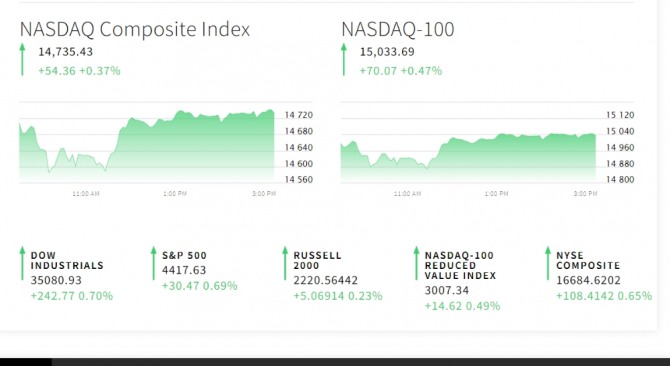Image resolution: width=670 pixels, height=366 pixels.
Task: Click the green up arrow beside NASDAQ Composite Index
Action: click(22, 60)
